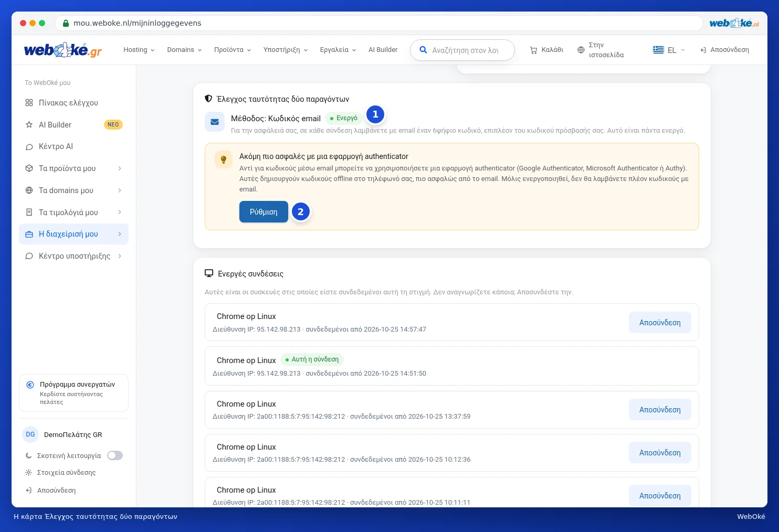Click the sun icon beside Στοιχεία σύνδεσης
Image resolution: width=779 pixels, height=532 pixels.
(28, 473)
